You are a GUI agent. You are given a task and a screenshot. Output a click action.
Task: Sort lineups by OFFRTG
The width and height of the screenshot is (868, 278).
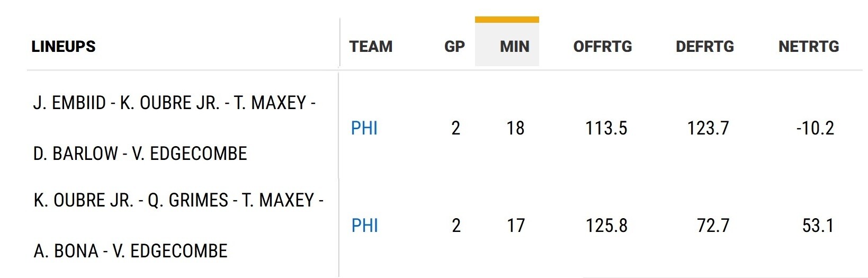(x=603, y=47)
